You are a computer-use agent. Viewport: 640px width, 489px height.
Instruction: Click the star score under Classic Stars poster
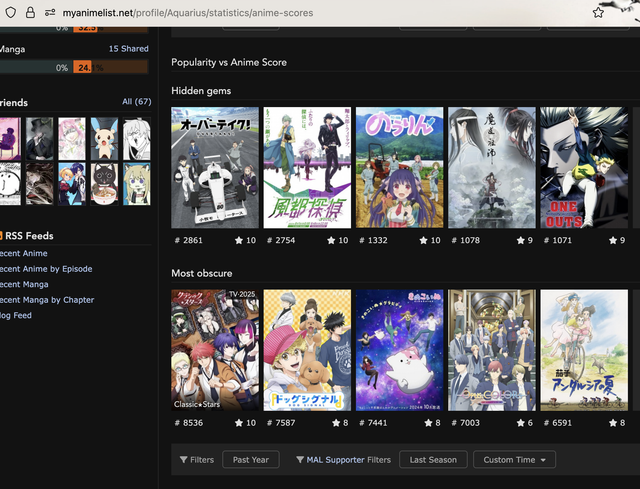(x=245, y=422)
